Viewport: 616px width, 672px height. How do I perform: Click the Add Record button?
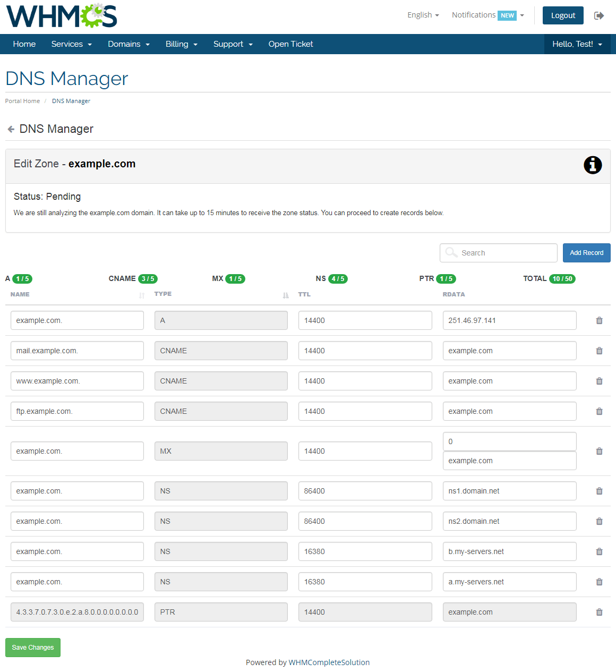click(586, 253)
